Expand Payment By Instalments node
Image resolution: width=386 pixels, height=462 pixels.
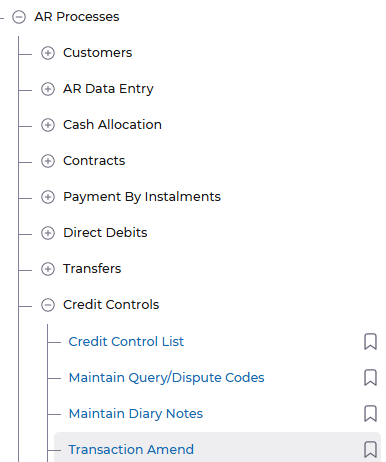pyautogui.click(x=48, y=197)
